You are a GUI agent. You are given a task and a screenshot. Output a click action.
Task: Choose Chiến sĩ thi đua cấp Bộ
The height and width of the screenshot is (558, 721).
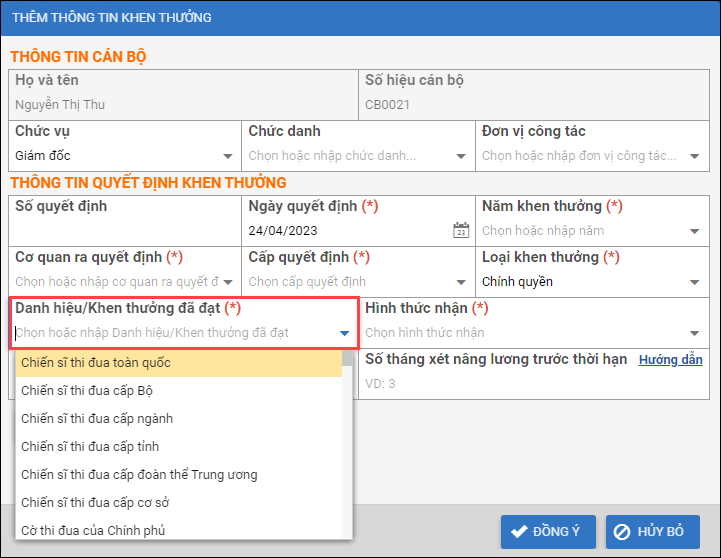point(178,391)
